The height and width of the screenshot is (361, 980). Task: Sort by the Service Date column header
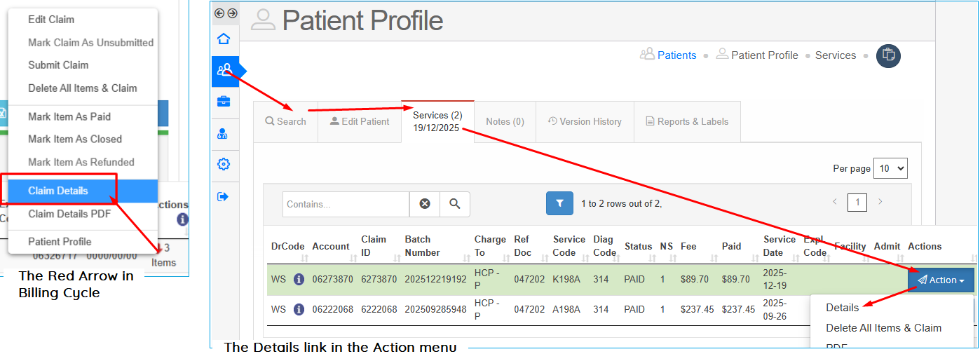click(780, 246)
